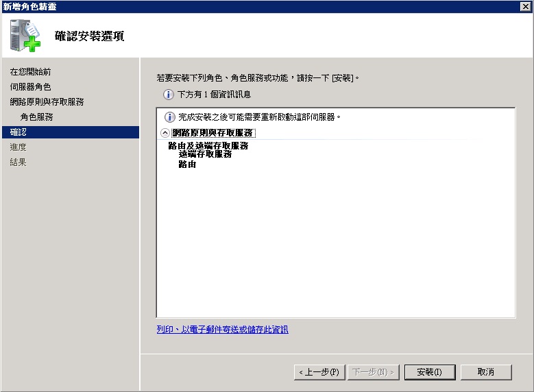Click the 取消 cancel button
Viewport: 534px width, 392px height.
click(x=486, y=372)
